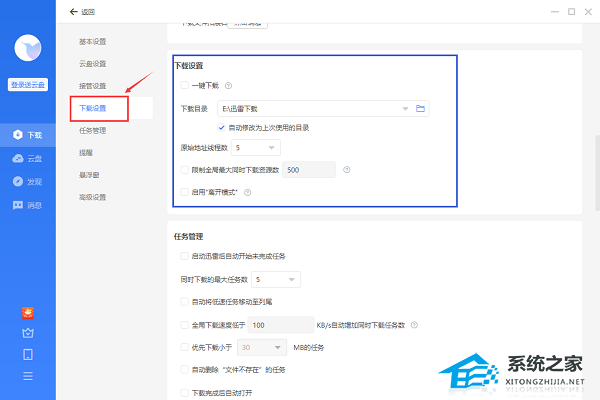Select 悬浮窗 in settings list
Screen dimensions: 600x400
coord(89,175)
